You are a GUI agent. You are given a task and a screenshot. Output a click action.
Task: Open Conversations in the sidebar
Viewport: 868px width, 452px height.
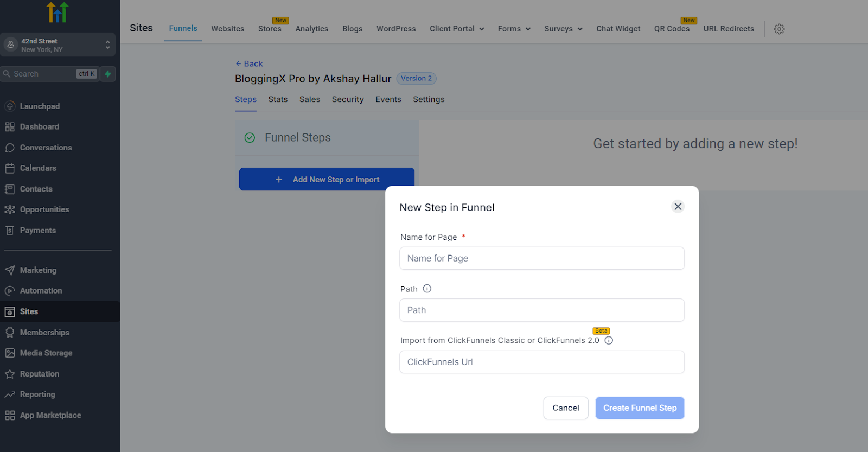click(x=46, y=148)
